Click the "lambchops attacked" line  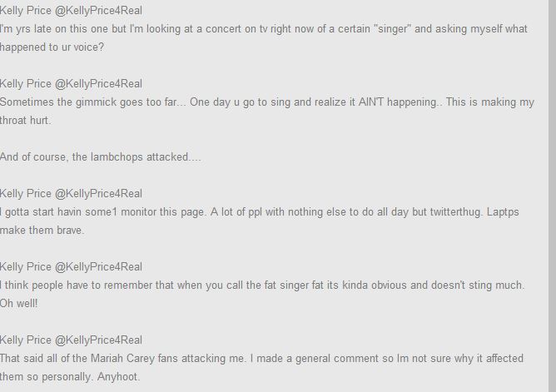101,157
